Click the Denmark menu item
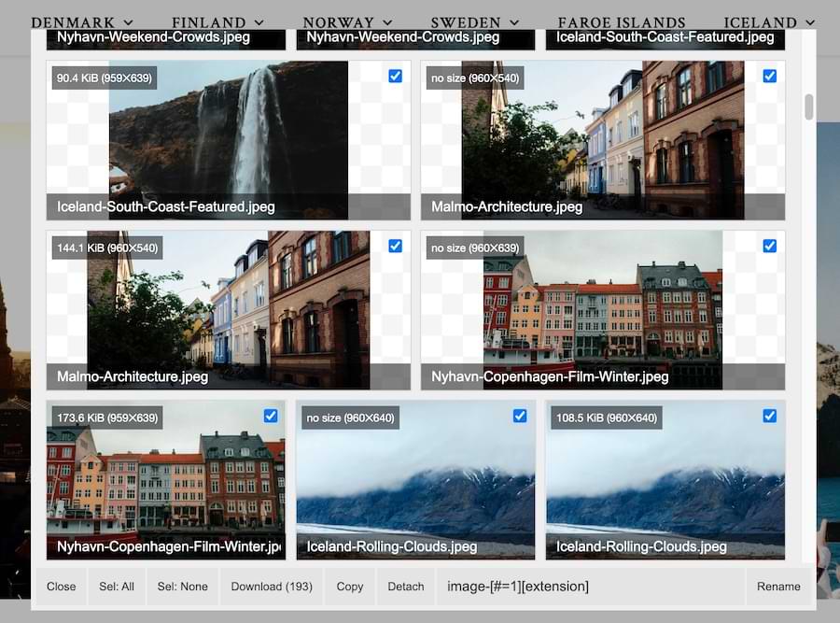The image size is (840, 623). [x=81, y=21]
